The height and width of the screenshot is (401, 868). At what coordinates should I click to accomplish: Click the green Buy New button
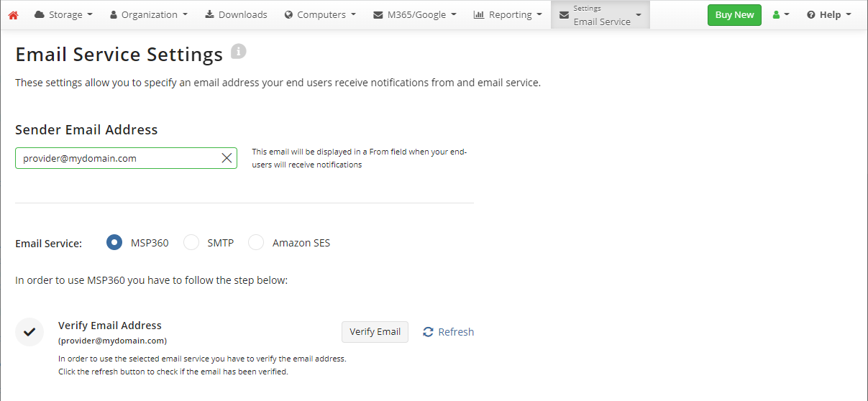coord(734,15)
